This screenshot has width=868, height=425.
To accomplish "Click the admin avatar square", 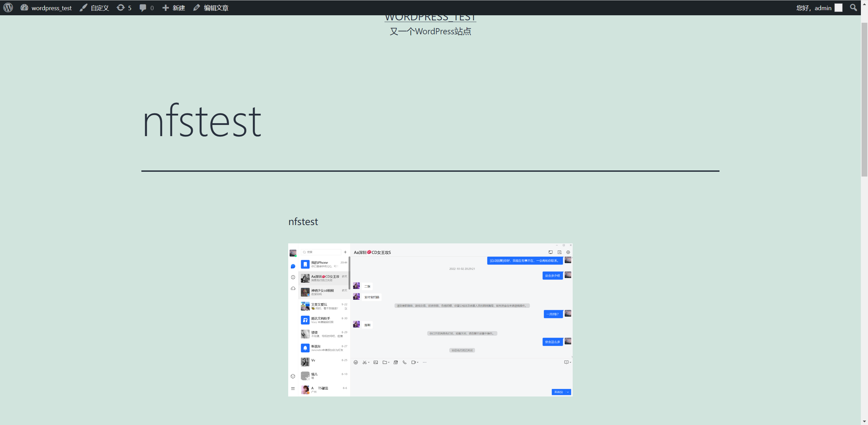I will click(x=839, y=8).
